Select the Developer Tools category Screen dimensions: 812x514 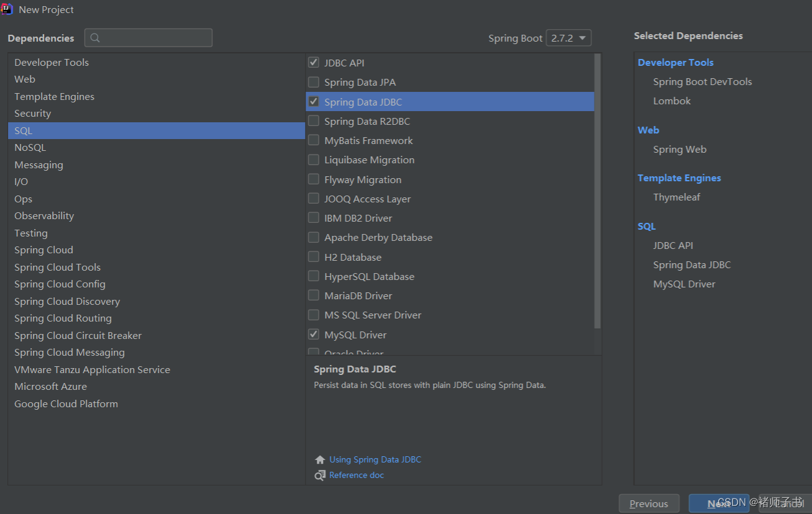[x=157, y=62]
